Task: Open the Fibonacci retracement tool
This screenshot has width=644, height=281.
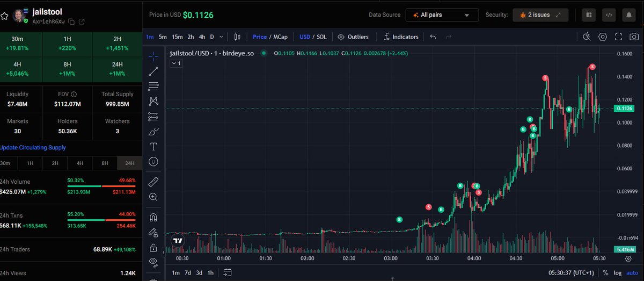Action: (x=153, y=86)
